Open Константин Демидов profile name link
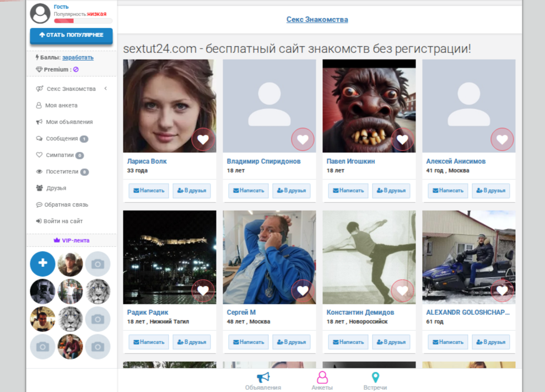Screen dimensions: 545x392 coord(360,313)
